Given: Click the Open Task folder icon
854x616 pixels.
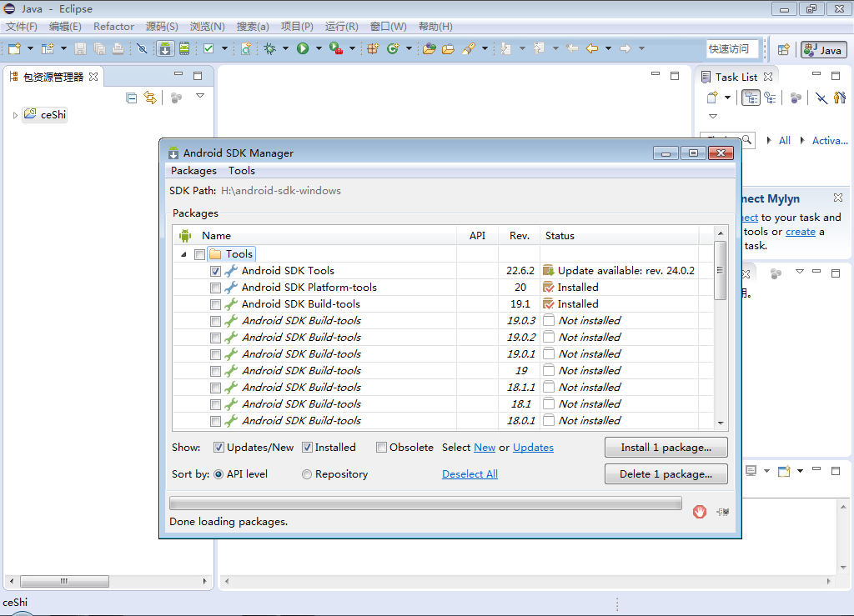Looking at the screenshot, I should coord(448,49).
